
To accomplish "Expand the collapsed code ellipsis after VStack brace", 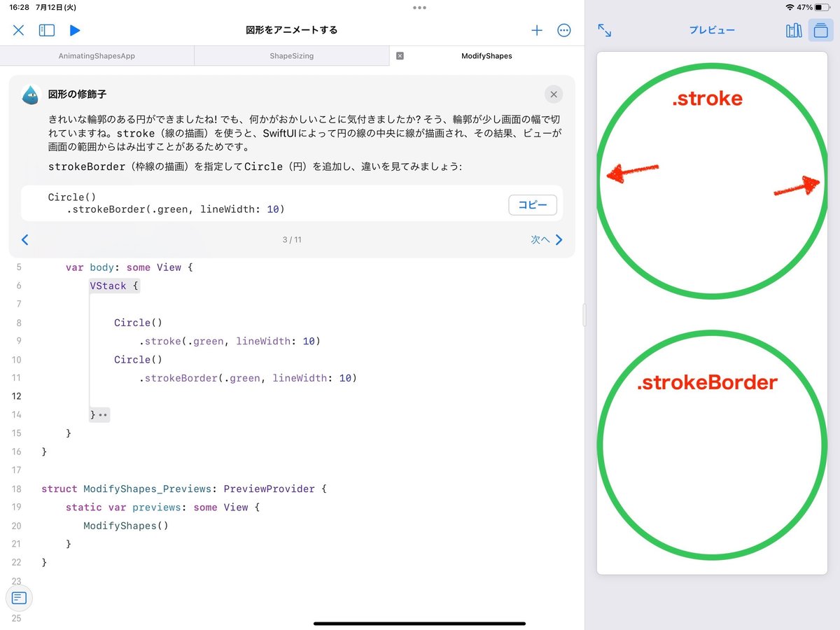I will click(x=103, y=415).
